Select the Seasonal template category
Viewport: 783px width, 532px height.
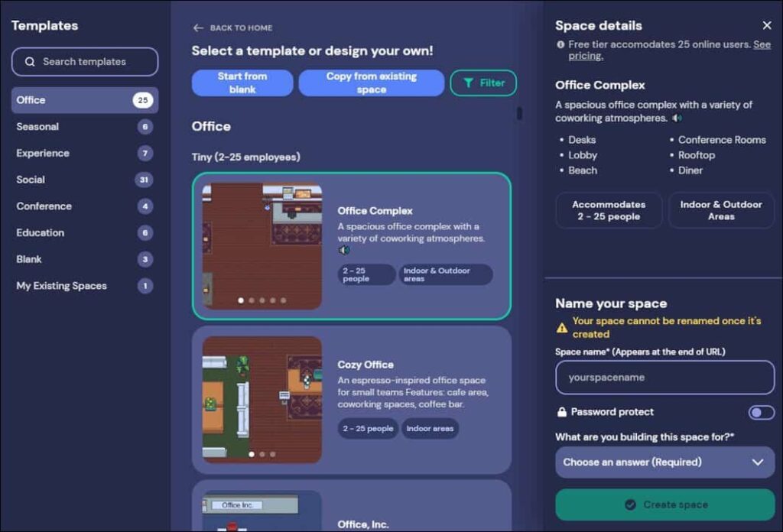pos(84,127)
